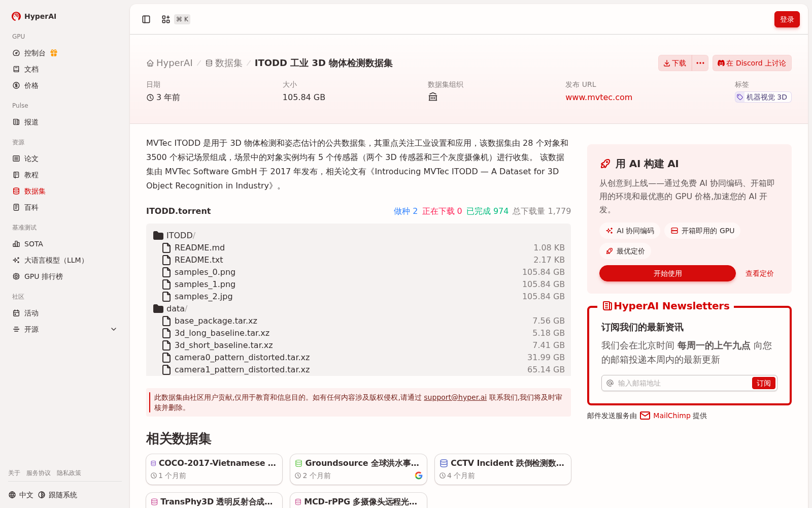Click the HyperAI logo icon
The width and height of the screenshot is (812, 508).
16,16
